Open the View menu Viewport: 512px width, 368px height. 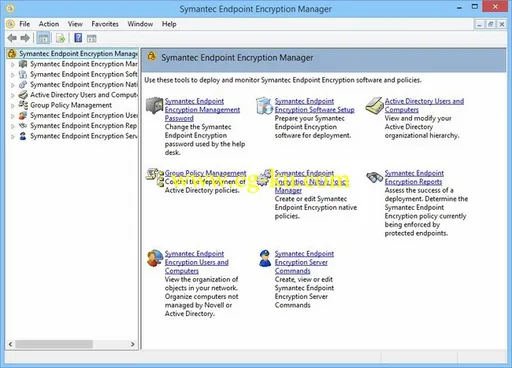tap(75, 24)
